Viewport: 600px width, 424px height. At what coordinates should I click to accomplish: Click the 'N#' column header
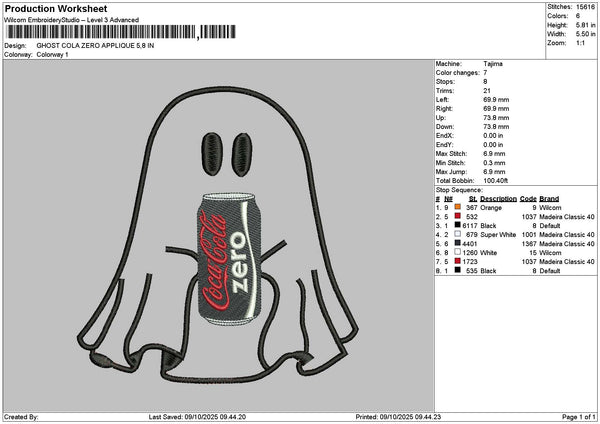tap(448, 199)
